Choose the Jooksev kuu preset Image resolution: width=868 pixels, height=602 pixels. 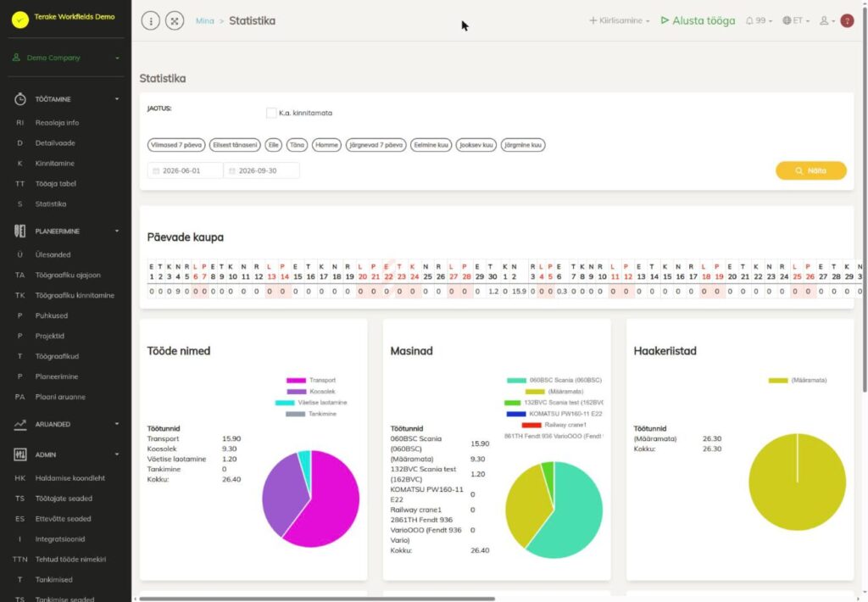click(476, 145)
